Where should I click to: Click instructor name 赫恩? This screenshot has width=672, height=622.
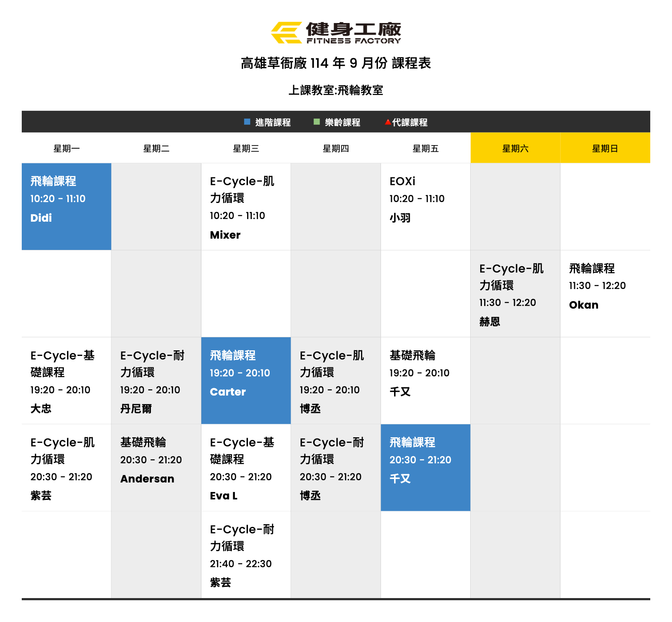490,322
